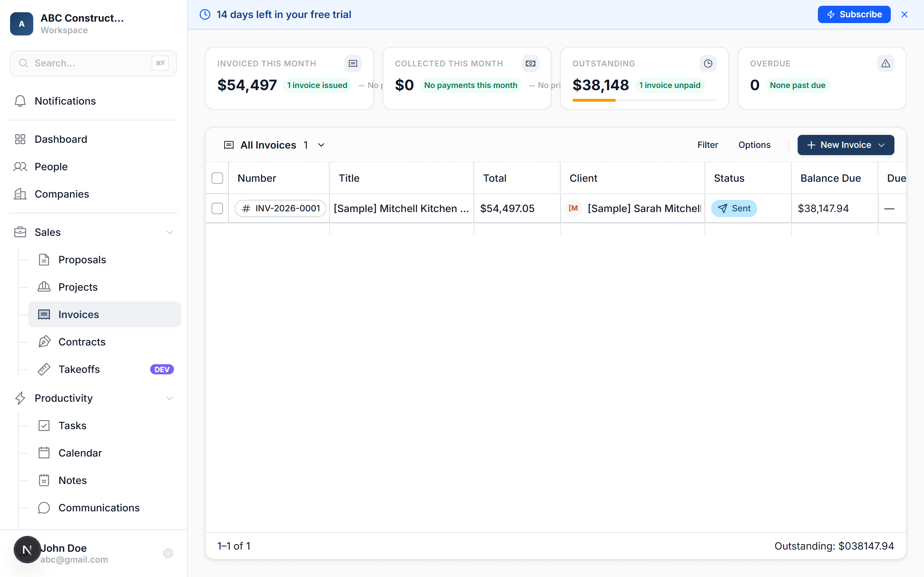Dismiss the free trial banner

pos(904,14)
